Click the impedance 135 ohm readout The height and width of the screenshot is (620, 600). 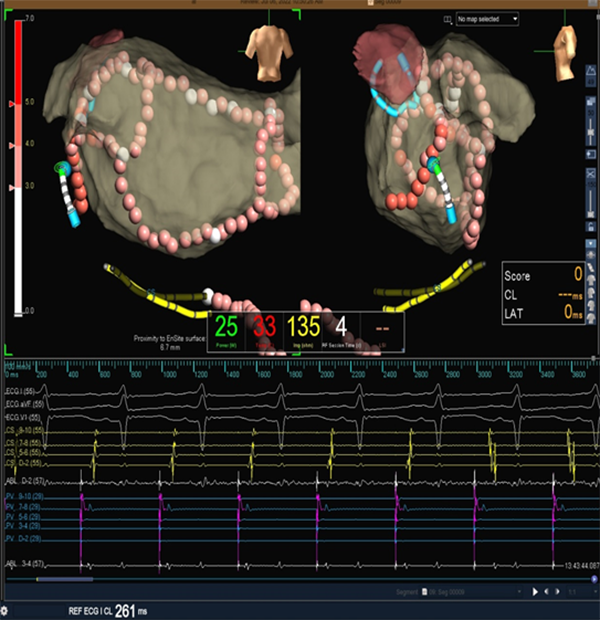tap(303, 331)
